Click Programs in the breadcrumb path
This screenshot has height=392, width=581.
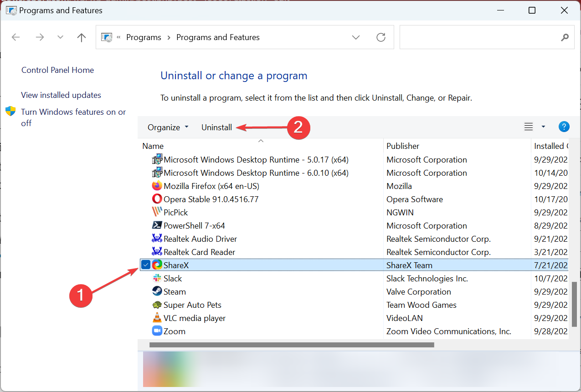point(144,37)
